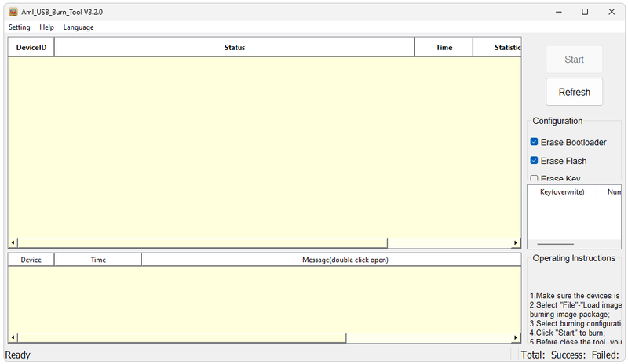Close the Aml_USB_Burn_Tool window

(x=612, y=12)
